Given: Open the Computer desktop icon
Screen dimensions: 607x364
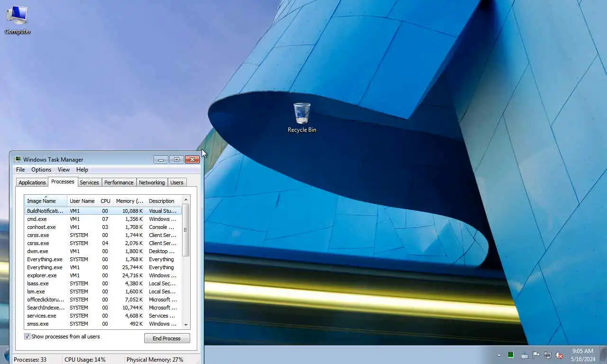Looking at the screenshot, I should click(x=18, y=19).
